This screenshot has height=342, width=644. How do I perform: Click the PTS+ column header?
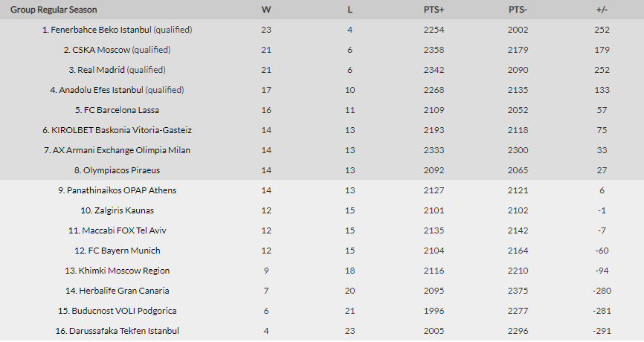tap(433, 10)
